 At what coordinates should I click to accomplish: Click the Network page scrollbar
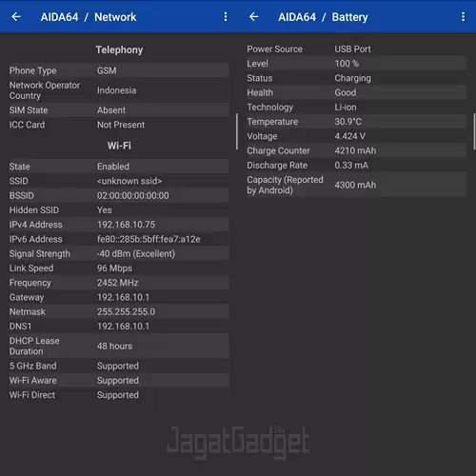(x=237, y=131)
